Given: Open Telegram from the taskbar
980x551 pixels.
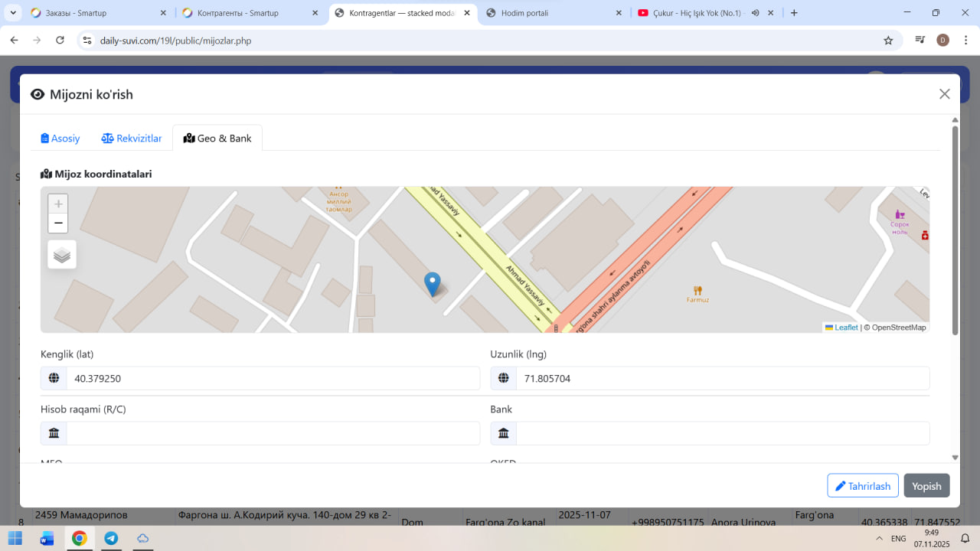Looking at the screenshot, I should point(111,538).
